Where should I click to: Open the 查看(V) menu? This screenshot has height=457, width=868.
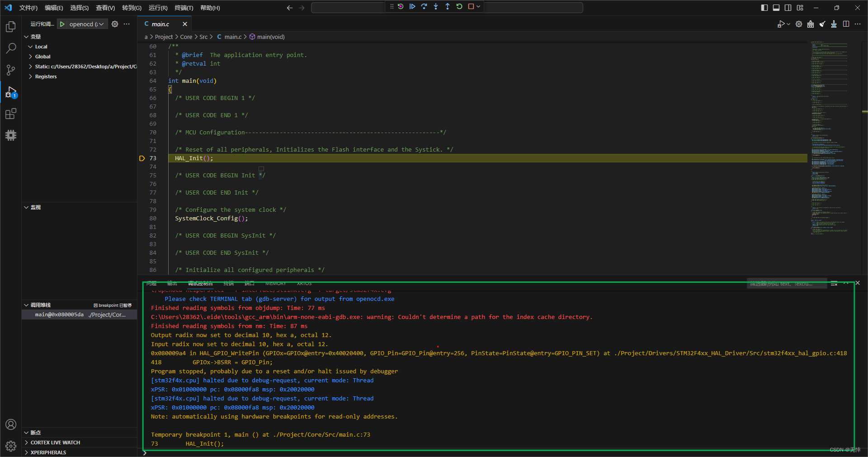point(105,8)
